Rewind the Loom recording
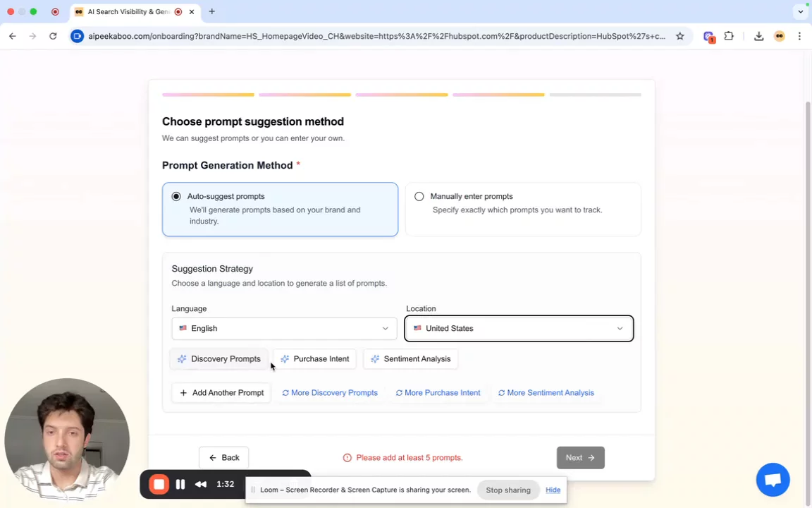This screenshot has width=812, height=508. [x=201, y=484]
